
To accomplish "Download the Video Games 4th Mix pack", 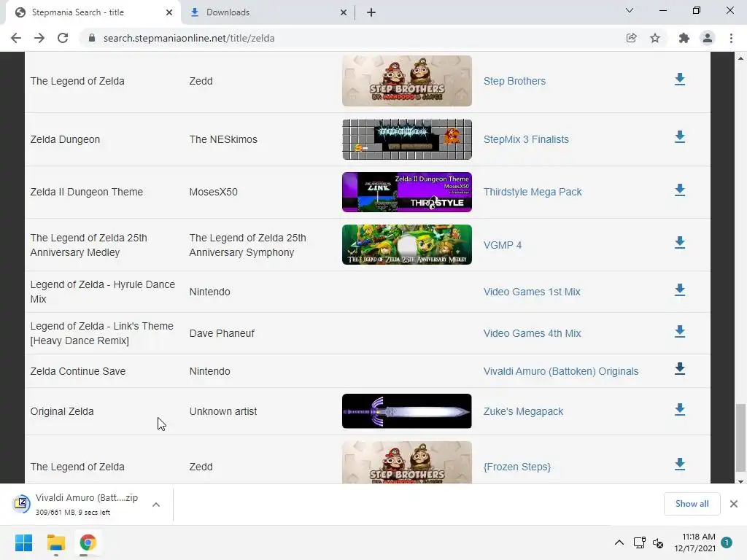I will coord(680,332).
